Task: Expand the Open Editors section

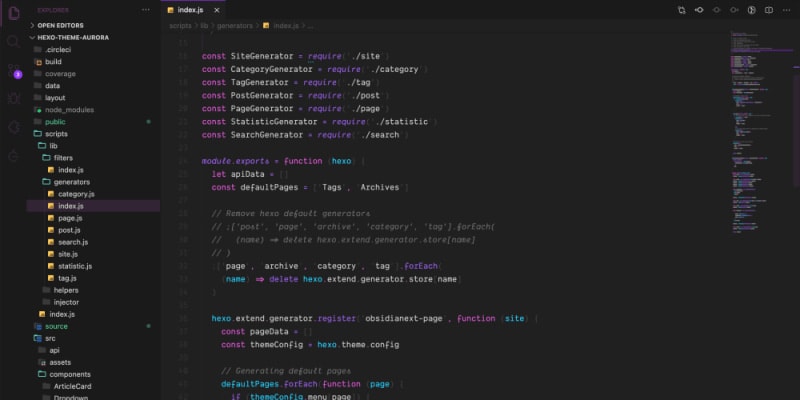Action: click(60, 26)
